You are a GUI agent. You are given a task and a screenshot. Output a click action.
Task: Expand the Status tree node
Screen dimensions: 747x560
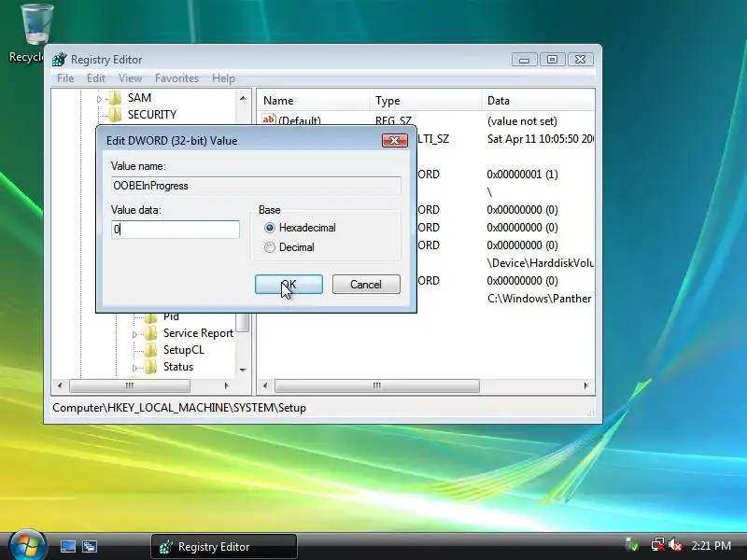(x=134, y=368)
